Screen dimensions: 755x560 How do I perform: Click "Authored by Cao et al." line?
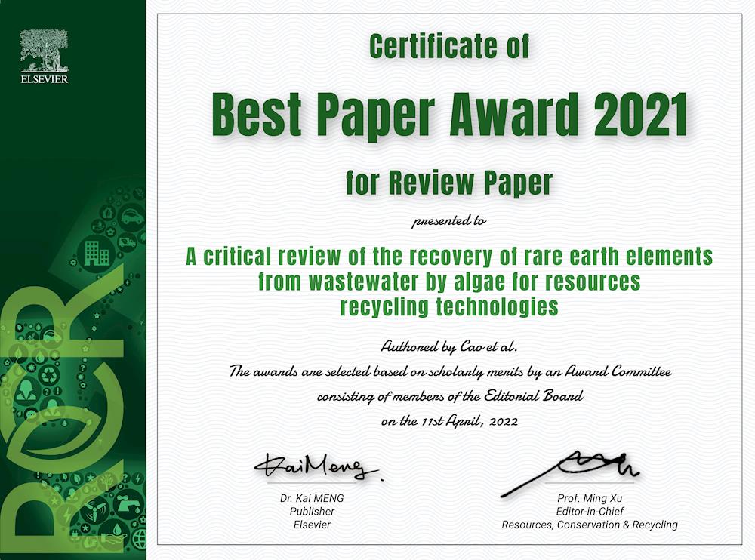coord(449,347)
